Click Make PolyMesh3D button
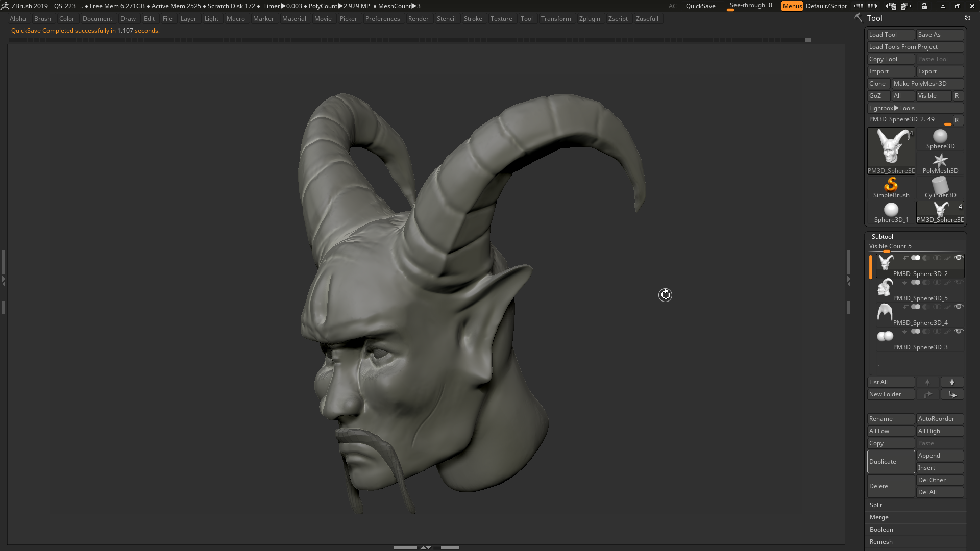 click(x=927, y=84)
